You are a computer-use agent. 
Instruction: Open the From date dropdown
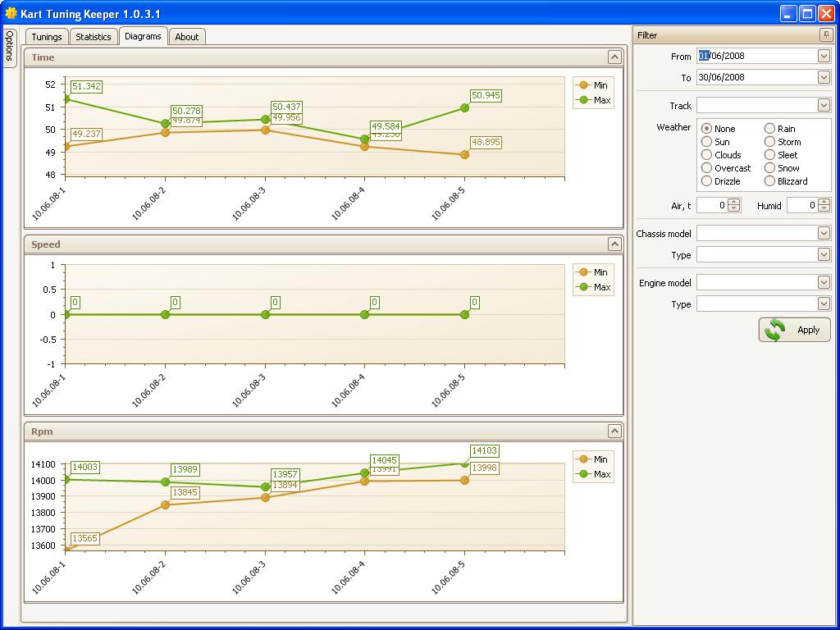[824, 56]
